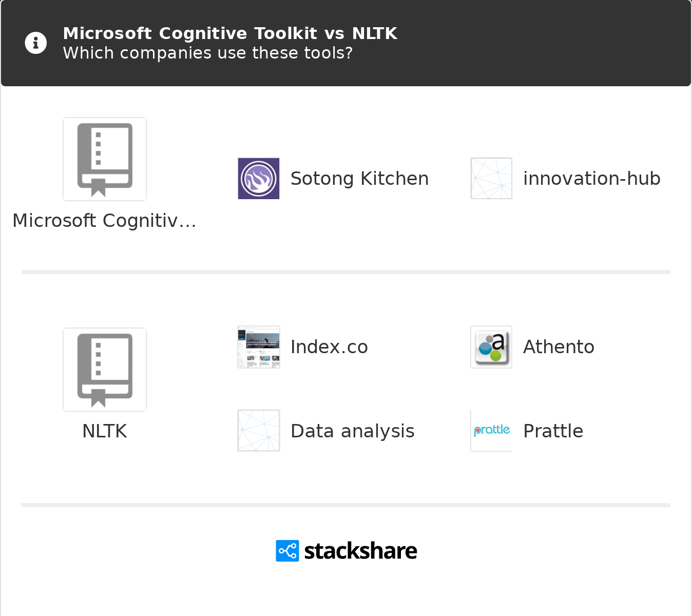692x616 pixels.
Task: Click the NLTK book icon
Action: tap(105, 370)
